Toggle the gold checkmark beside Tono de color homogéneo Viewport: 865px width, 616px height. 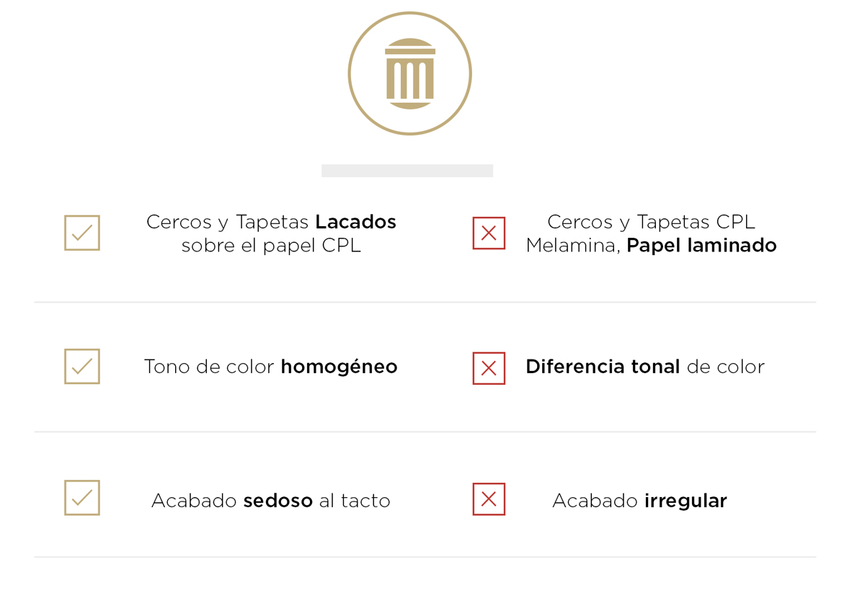(82, 366)
